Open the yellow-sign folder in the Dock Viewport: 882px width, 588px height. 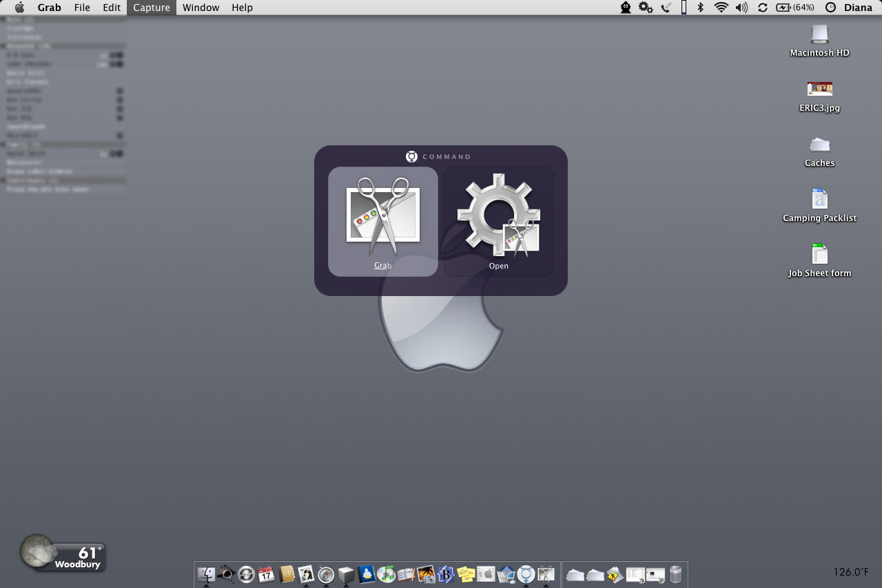[615, 574]
